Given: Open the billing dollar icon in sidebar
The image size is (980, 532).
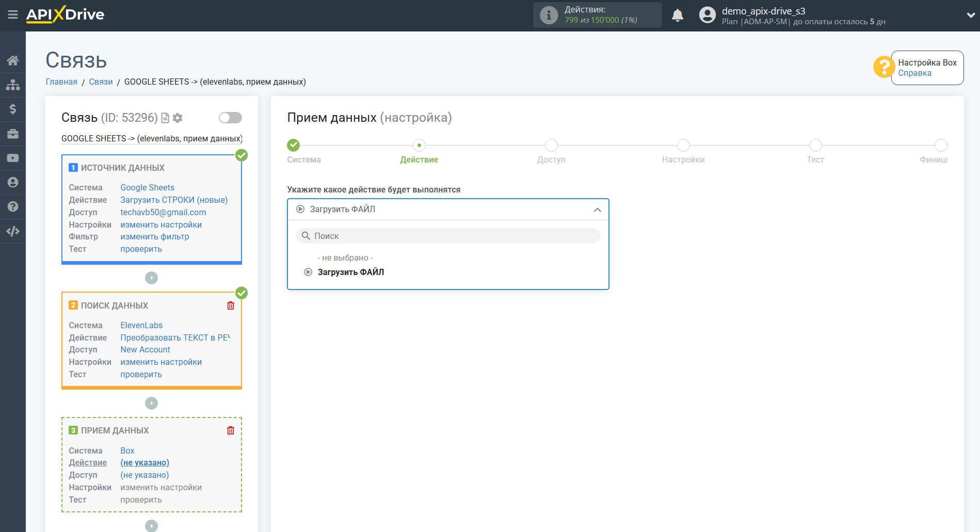Looking at the screenshot, I should tap(13, 109).
